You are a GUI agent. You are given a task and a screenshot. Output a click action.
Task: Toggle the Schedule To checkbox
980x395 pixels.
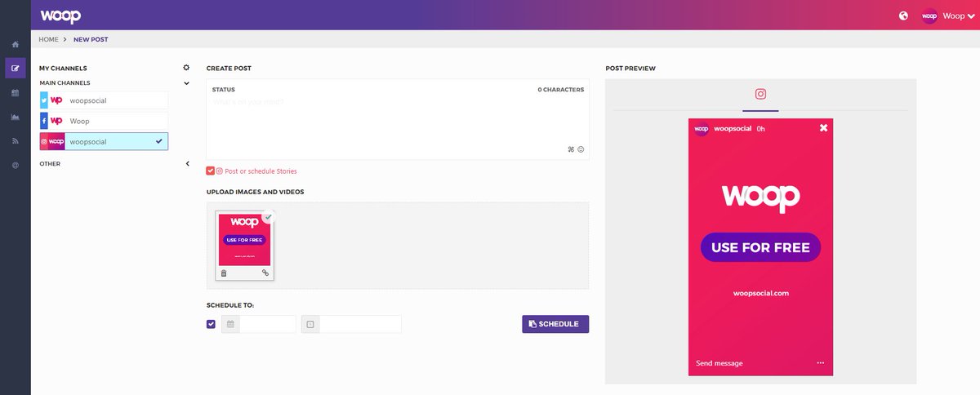(211, 324)
